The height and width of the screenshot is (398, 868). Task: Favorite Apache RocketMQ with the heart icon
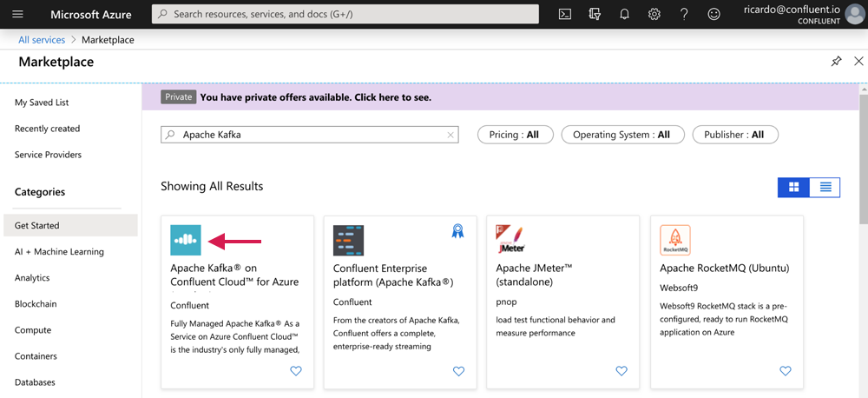786,371
